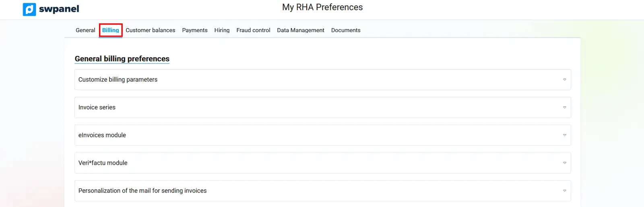The image size is (644, 207).
Task: Click the swpanel logo icon
Action: [29, 9]
